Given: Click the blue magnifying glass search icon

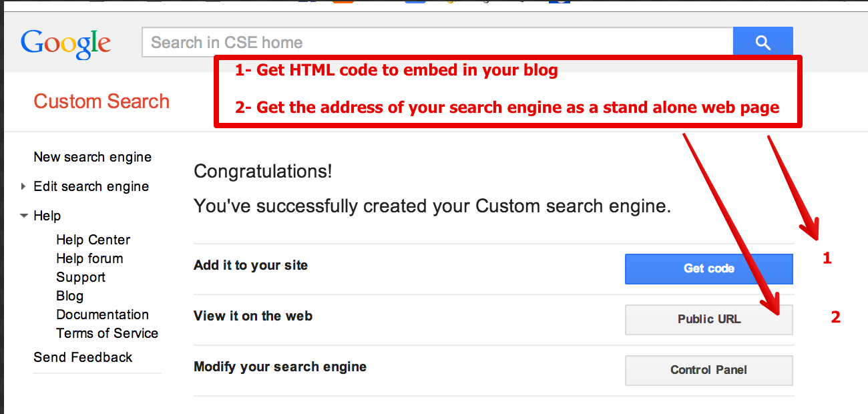Looking at the screenshot, I should tap(763, 41).
